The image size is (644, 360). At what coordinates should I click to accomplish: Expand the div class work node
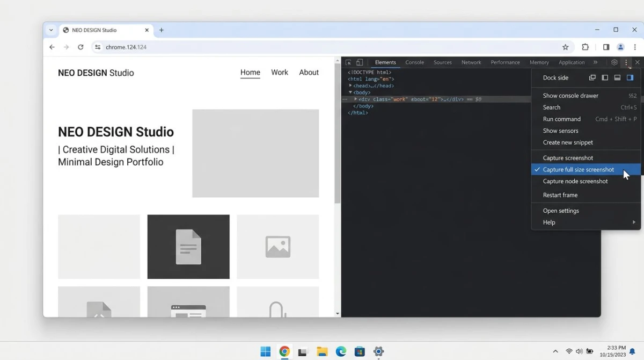pyautogui.click(x=355, y=99)
